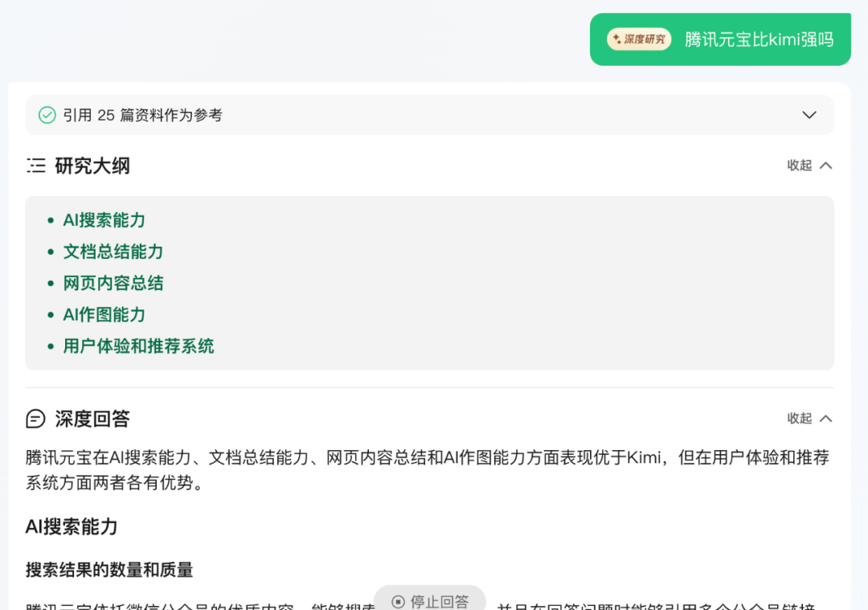Open the 网页内容总结 outline item
This screenshot has width=868, height=610.
tap(113, 284)
